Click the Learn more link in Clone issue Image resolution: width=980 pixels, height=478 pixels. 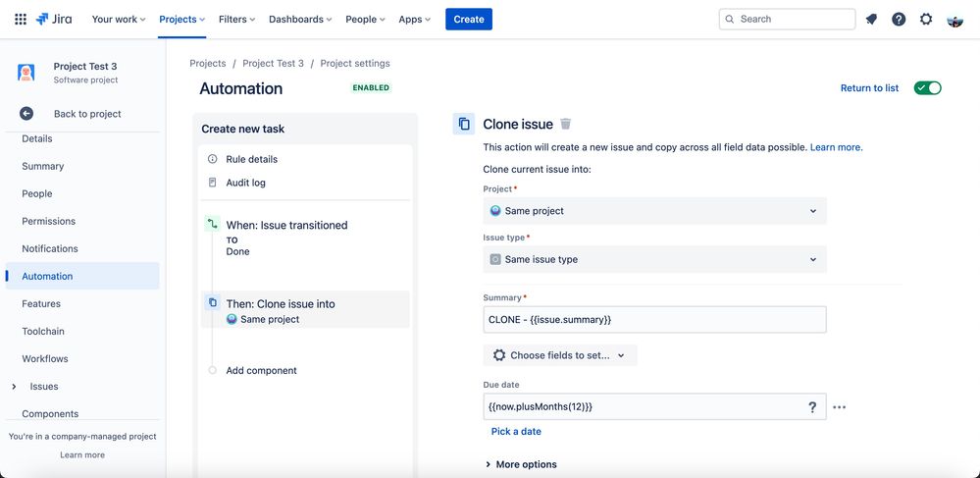(x=836, y=147)
